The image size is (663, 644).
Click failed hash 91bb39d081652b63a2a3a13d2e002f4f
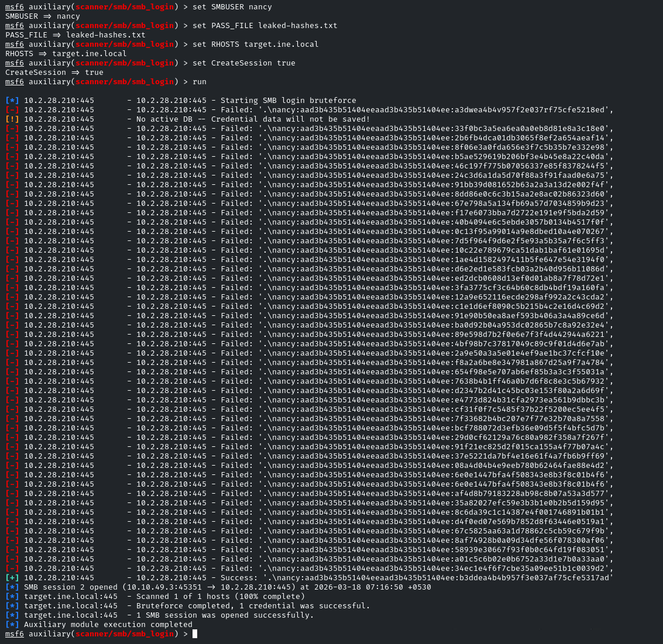(x=530, y=184)
